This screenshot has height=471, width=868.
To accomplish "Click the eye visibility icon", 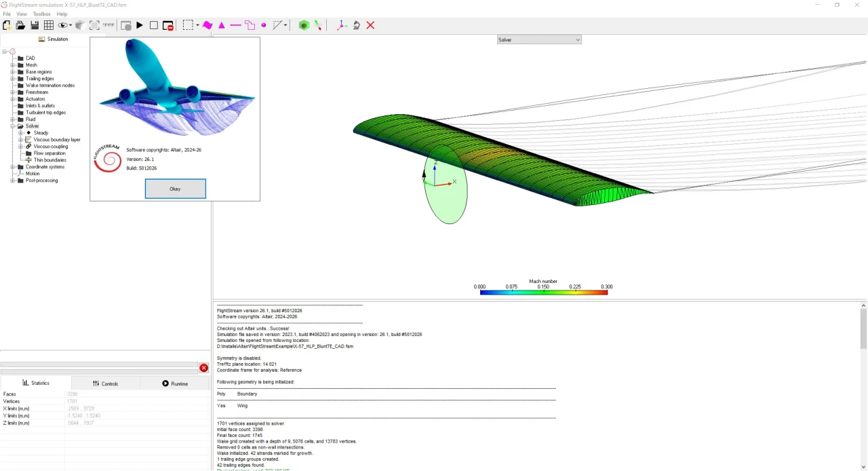I will point(62,25).
